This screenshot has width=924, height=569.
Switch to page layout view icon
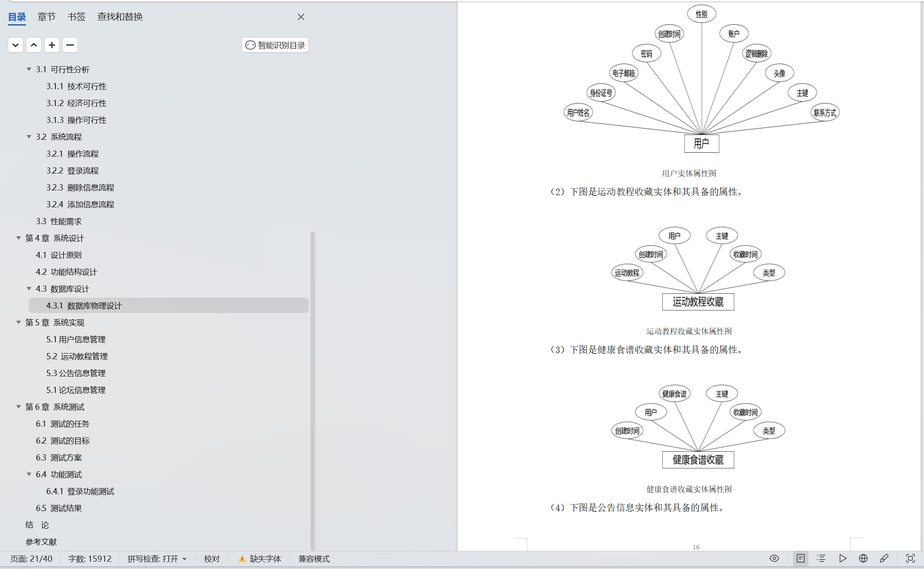tap(801, 558)
